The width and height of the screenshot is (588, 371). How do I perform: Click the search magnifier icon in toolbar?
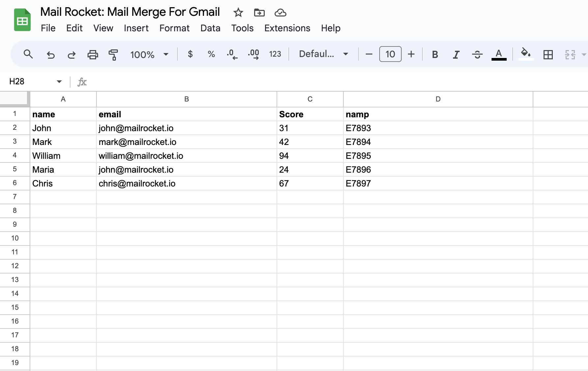(28, 54)
